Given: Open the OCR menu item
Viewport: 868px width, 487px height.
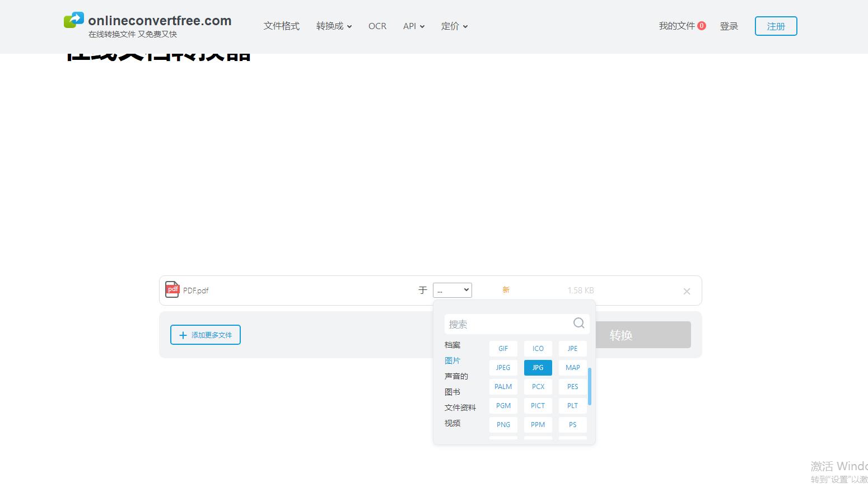Looking at the screenshot, I should click(x=377, y=26).
